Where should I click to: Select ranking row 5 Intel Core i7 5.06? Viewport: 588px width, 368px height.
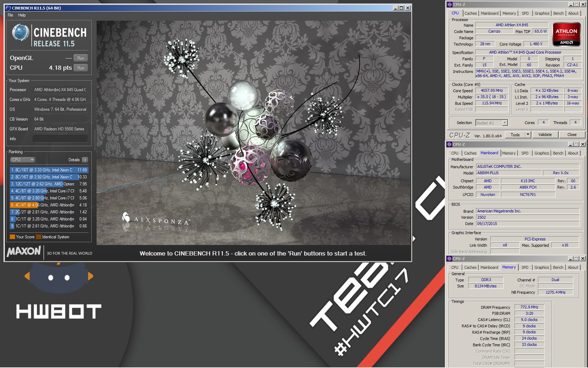coord(49,198)
